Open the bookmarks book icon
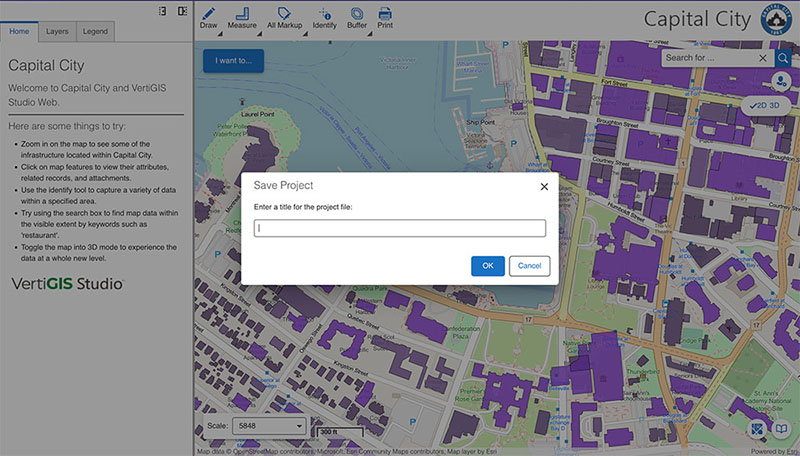This screenshot has height=456, width=800. point(781,429)
